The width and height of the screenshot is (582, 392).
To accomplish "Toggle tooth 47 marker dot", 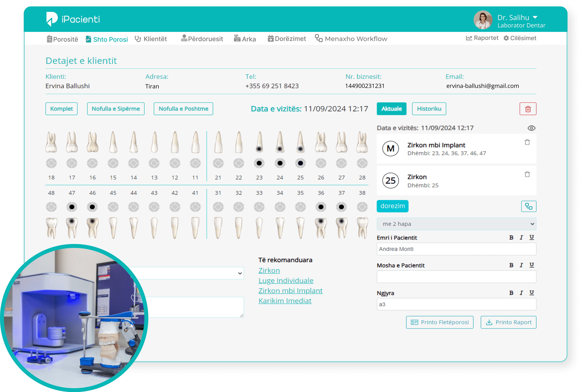I will 72,207.
